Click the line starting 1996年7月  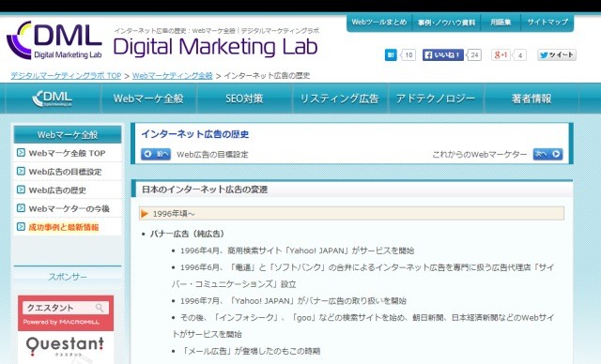coord(293,301)
